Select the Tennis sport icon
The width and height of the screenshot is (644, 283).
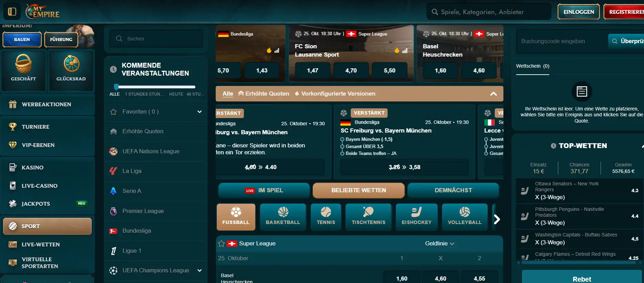tap(326, 217)
